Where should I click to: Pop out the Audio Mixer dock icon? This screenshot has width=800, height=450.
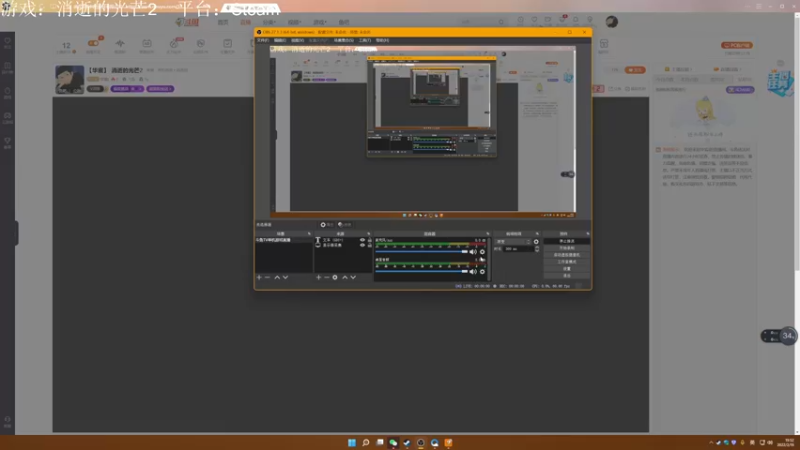pyautogui.click(x=488, y=234)
